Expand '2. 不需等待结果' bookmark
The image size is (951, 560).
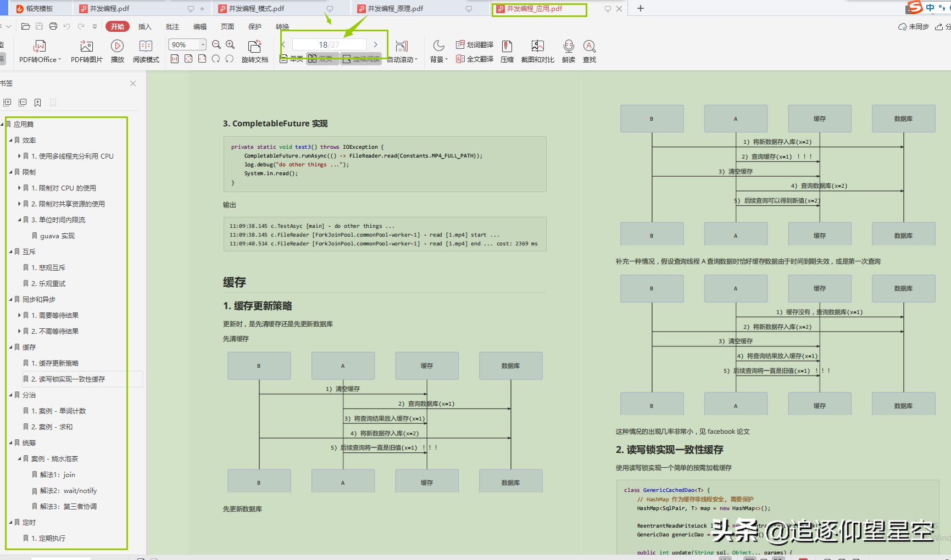[x=19, y=332]
